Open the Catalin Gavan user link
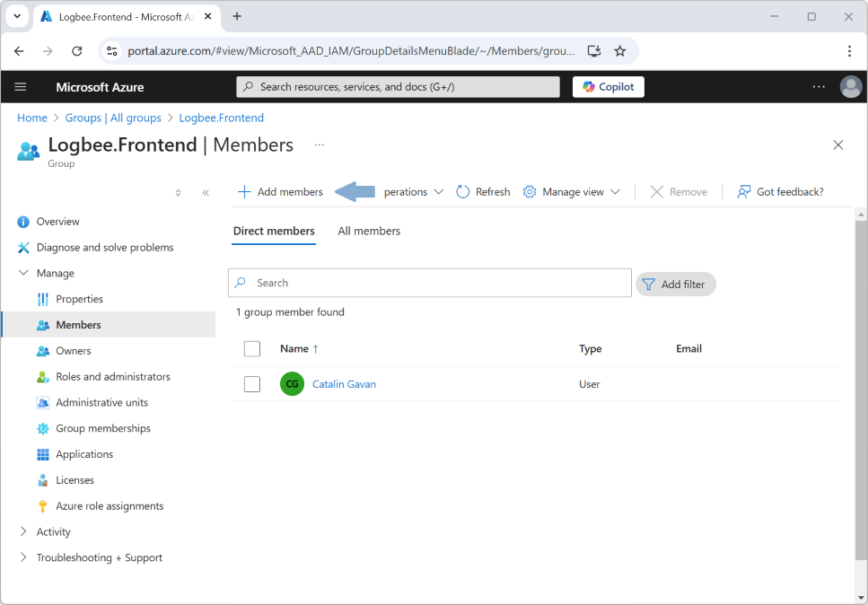Screen dimensions: 868x605 [344, 384]
